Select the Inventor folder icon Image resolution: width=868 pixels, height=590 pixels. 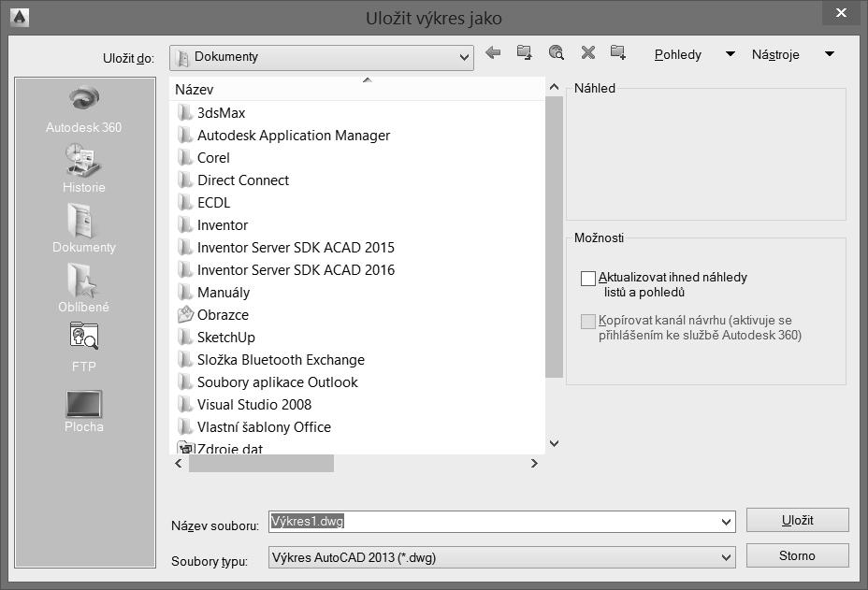(185, 225)
